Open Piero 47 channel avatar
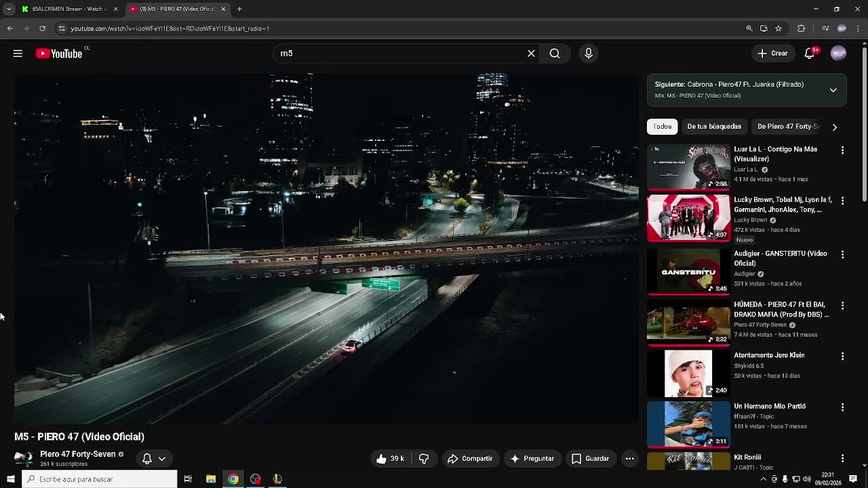Viewport: 868px width, 488px height. click(24, 459)
